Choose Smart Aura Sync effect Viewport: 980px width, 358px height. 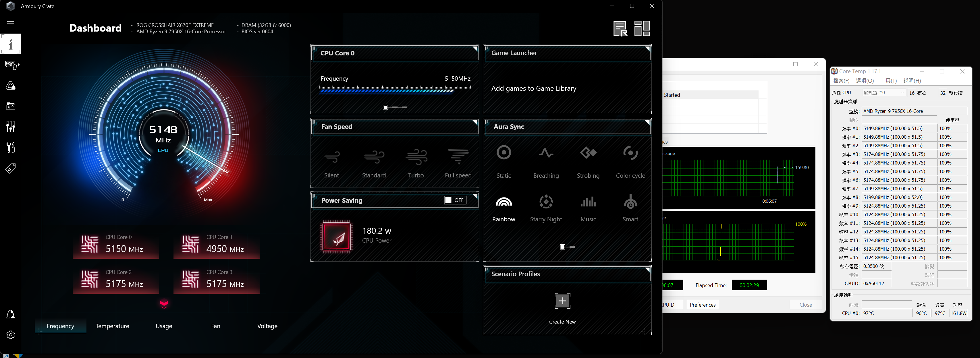click(x=630, y=208)
